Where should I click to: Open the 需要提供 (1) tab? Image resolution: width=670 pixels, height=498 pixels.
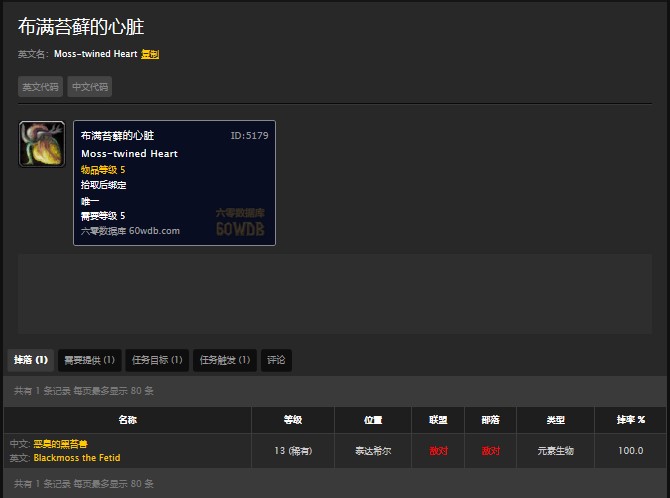[89, 360]
